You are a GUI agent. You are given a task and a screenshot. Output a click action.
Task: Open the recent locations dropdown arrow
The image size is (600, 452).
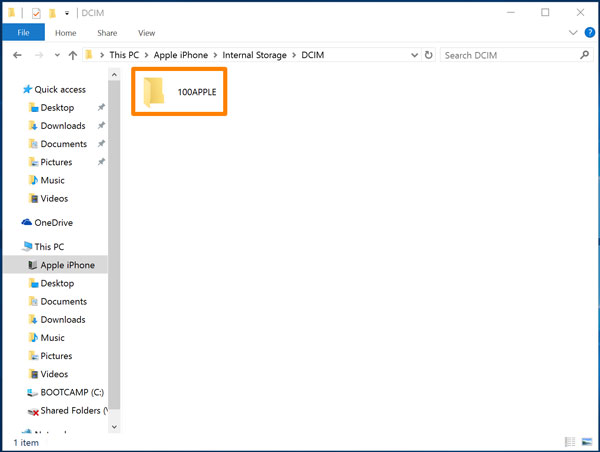click(57, 55)
